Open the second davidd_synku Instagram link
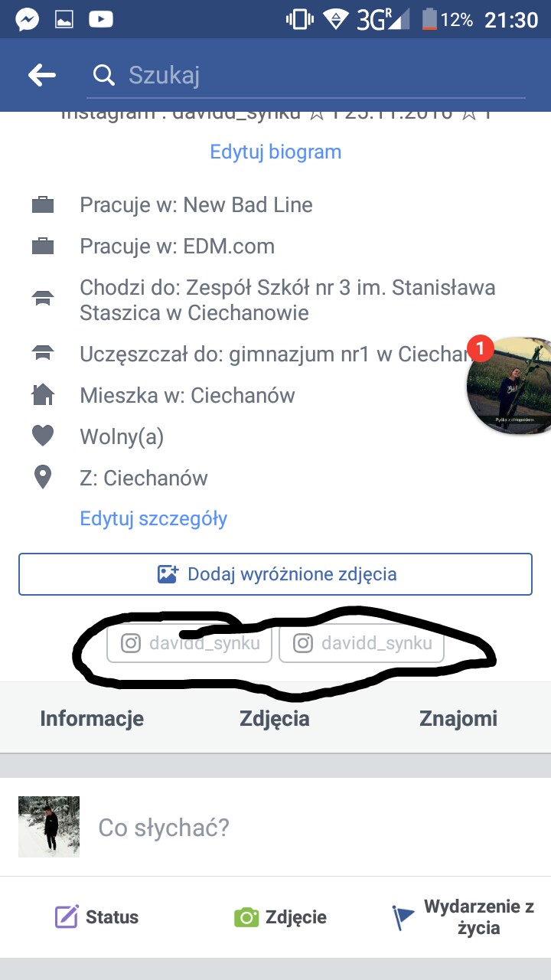Screen dimensions: 551x980 coord(362,643)
